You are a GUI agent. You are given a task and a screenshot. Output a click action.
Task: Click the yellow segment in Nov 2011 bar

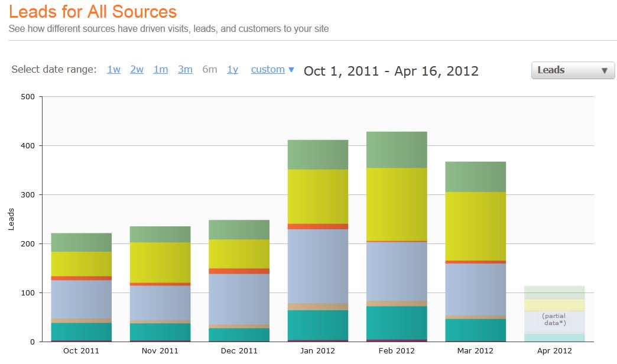click(x=160, y=262)
